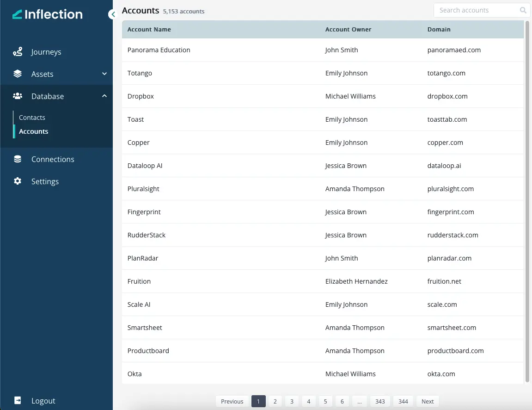The height and width of the screenshot is (410, 532).
Task: Open the Panorama Education account
Action: pos(159,50)
